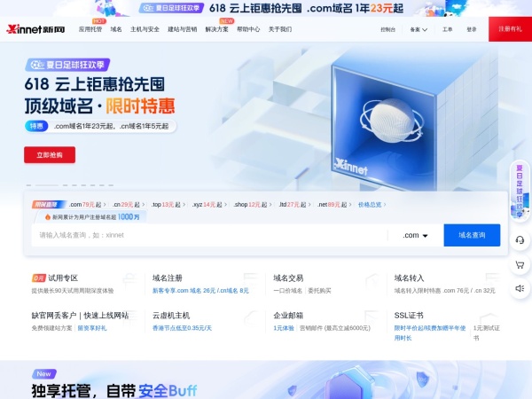The image size is (532, 399).
Task: Open the 解决方案 menu
Action: click(x=217, y=29)
